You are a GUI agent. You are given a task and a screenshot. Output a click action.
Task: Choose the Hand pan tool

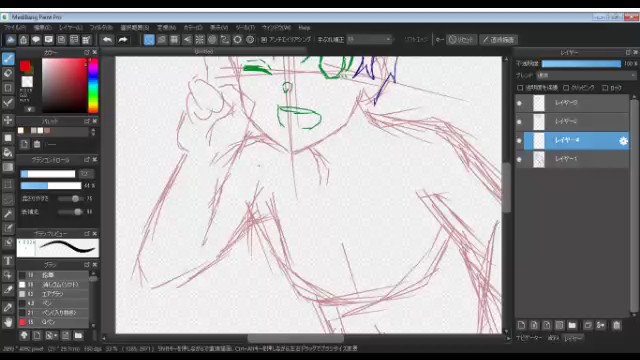(x=8, y=322)
